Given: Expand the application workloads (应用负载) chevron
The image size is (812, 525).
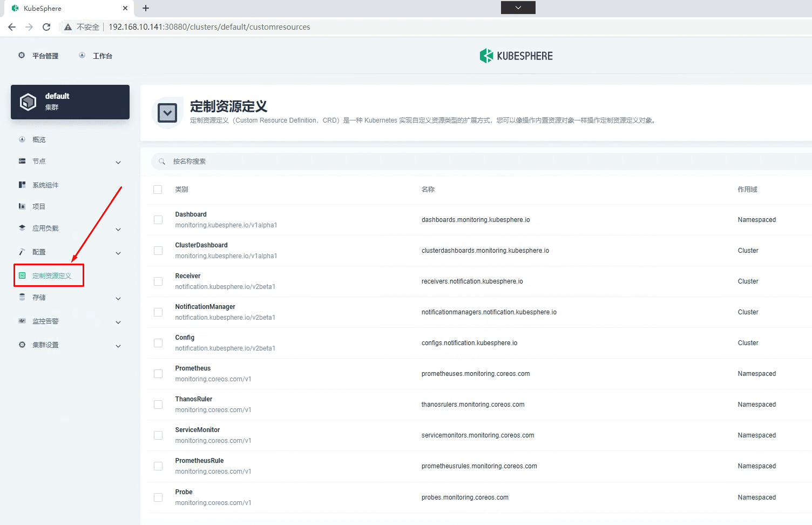Looking at the screenshot, I should coord(118,230).
